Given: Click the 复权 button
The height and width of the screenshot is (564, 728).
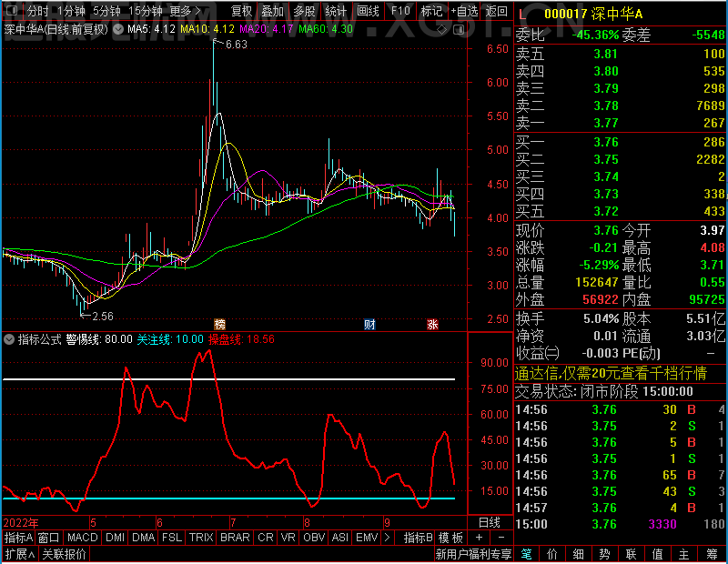Looking at the screenshot, I should pyautogui.click(x=241, y=11).
